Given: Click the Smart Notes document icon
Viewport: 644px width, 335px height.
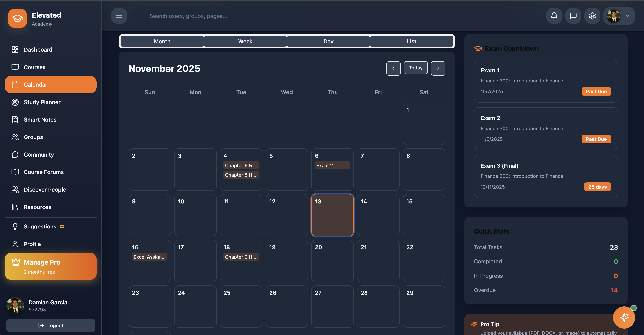Looking at the screenshot, I should pyautogui.click(x=15, y=120).
